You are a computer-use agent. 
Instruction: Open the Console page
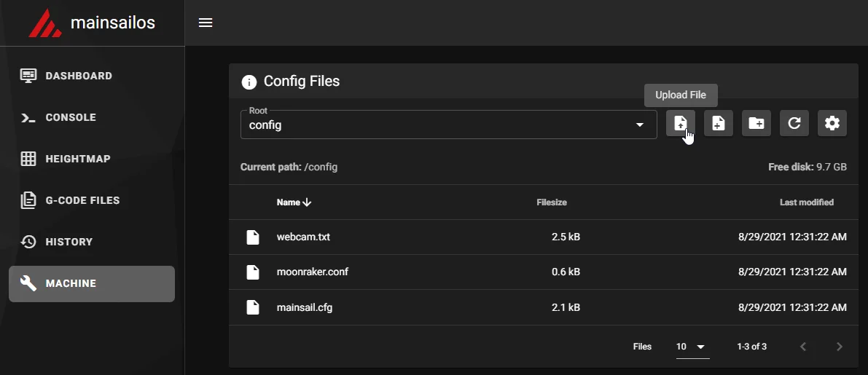pyautogui.click(x=71, y=117)
